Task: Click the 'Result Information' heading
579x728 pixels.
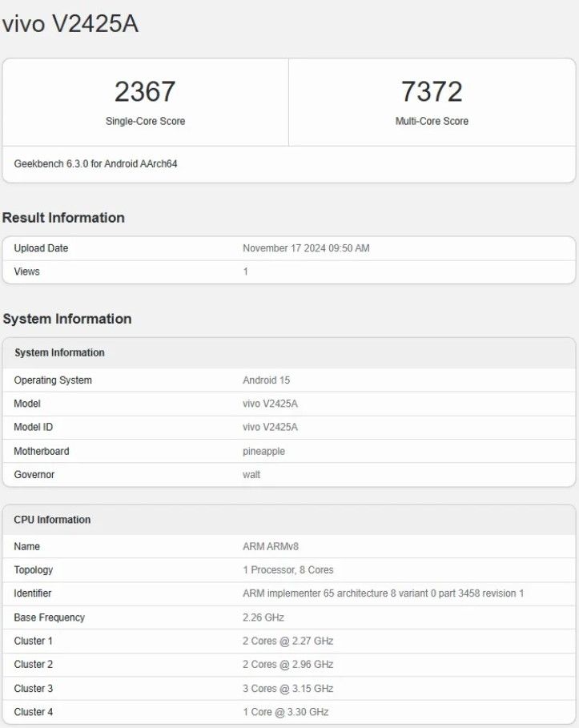Action: coord(63,218)
